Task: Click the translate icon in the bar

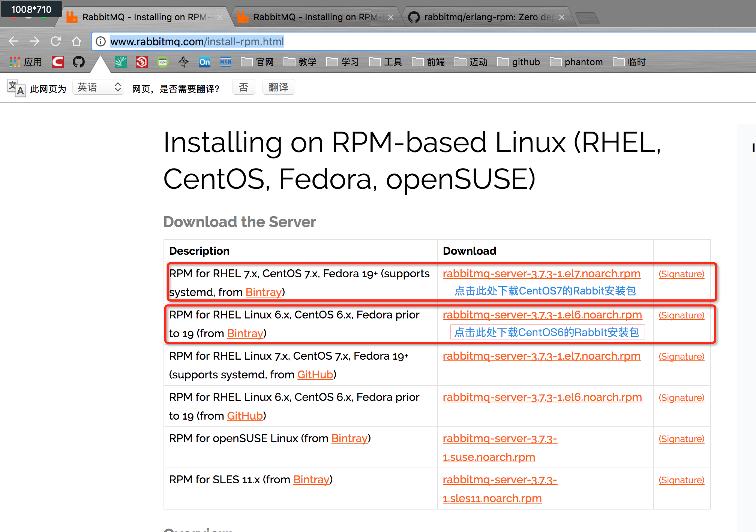Action: point(16,88)
